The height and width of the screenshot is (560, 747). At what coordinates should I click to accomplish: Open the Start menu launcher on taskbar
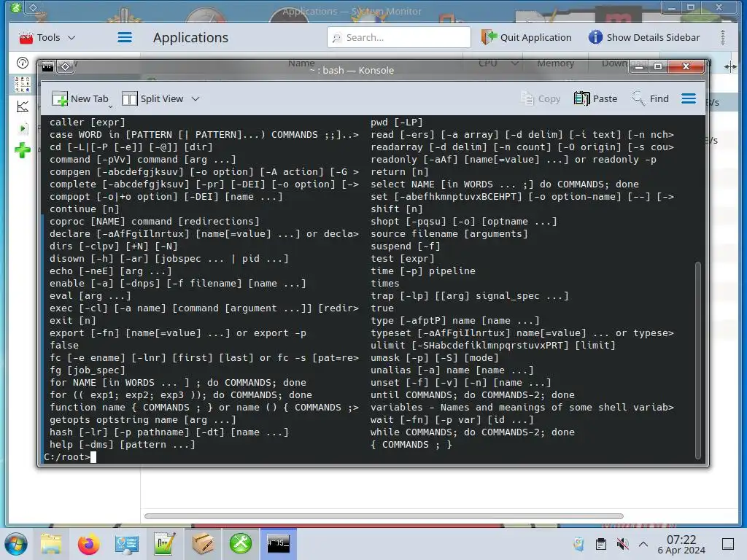tap(16, 544)
